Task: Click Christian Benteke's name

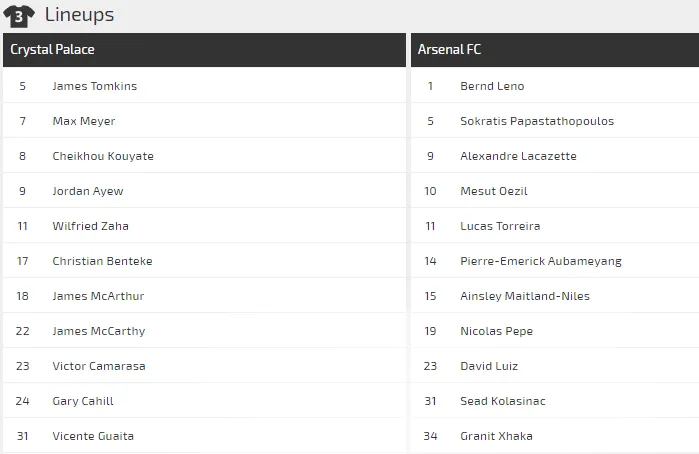Action: tap(102, 261)
